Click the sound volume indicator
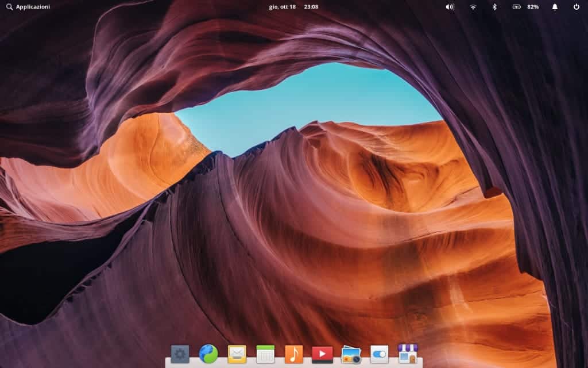The width and height of the screenshot is (588, 368). [x=449, y=7]
